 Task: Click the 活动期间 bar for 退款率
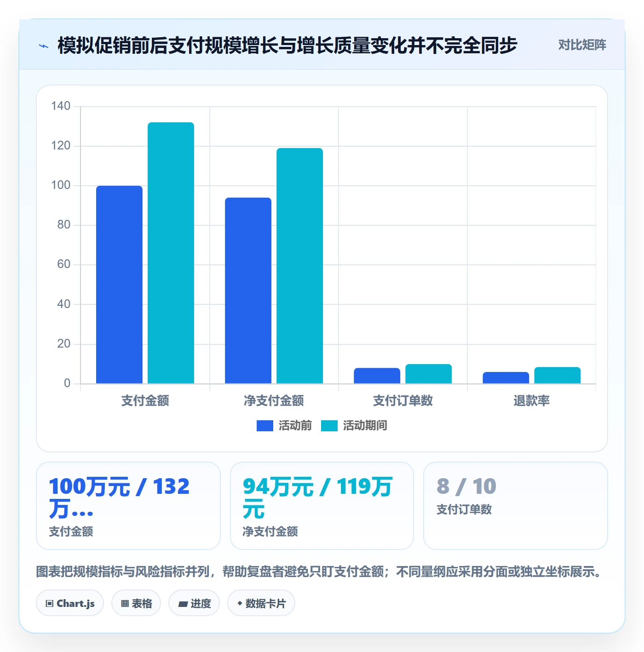click(557, 375)
